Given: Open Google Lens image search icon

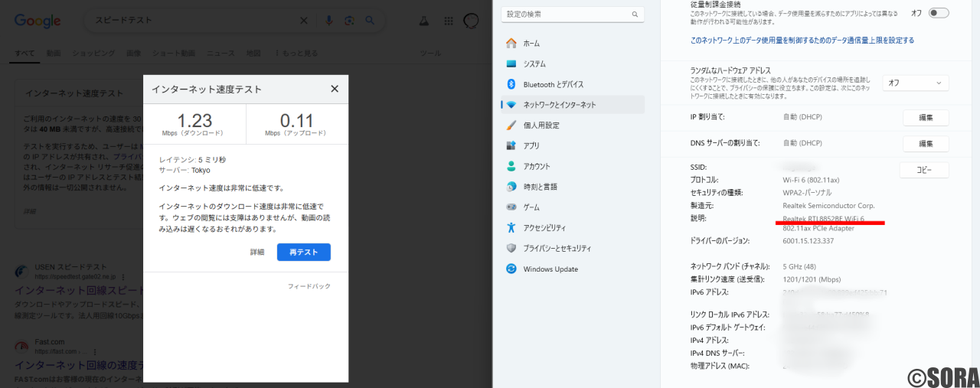Looking at the screenshot, I should point(349,21).
